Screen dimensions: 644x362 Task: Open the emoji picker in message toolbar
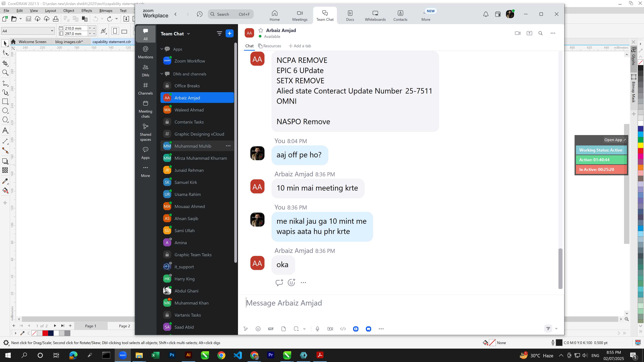pos(258,329)
